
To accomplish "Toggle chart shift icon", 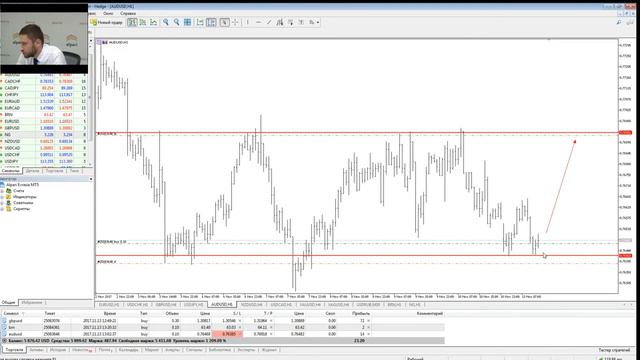I will coord(211,22).
